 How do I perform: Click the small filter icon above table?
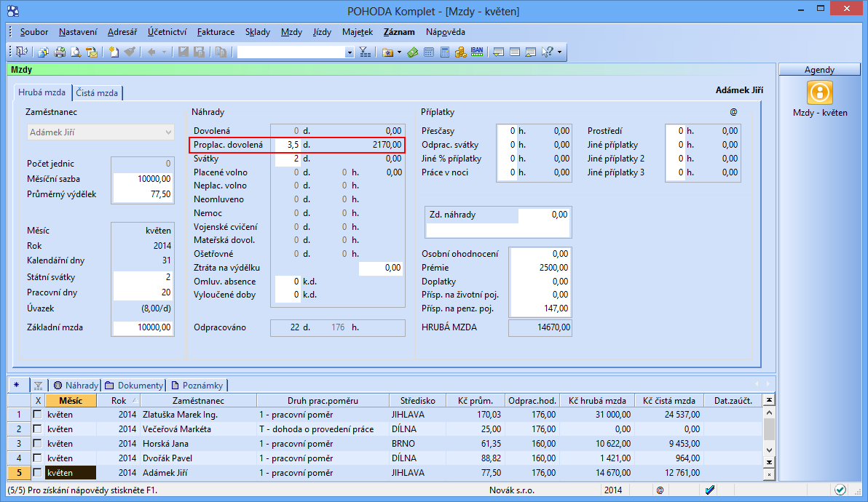click(38, 386)
